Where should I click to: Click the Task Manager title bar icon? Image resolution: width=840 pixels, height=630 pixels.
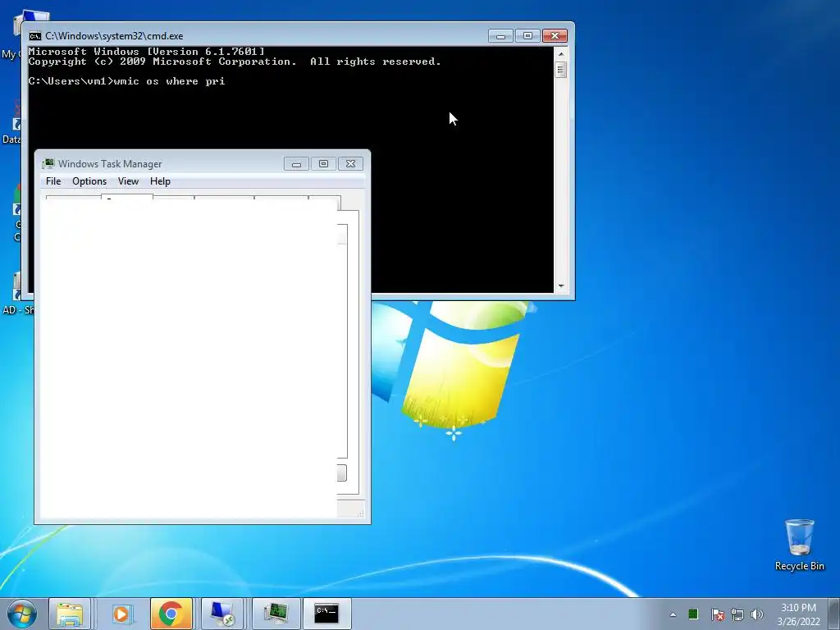click(48, 163)
